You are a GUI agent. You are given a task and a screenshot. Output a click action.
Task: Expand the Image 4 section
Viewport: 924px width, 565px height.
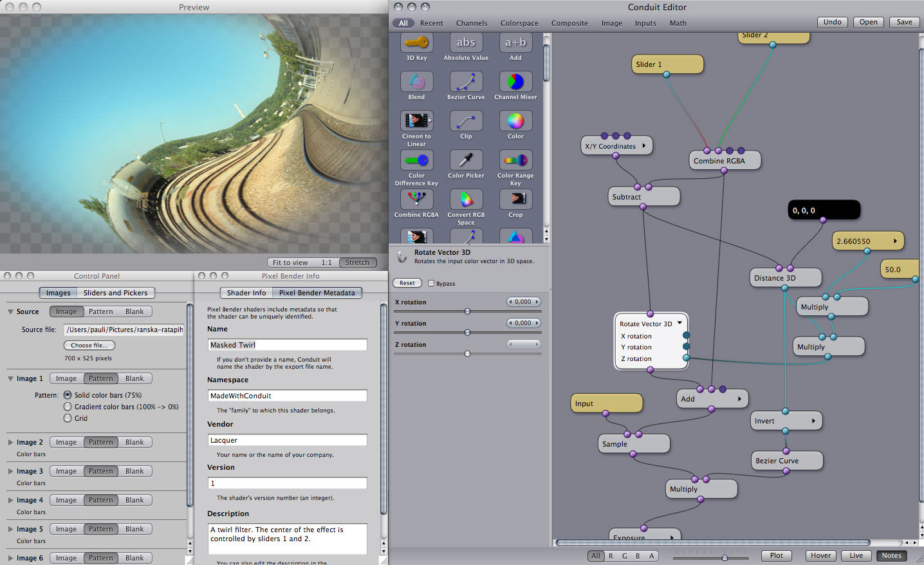tap(10, 500)
